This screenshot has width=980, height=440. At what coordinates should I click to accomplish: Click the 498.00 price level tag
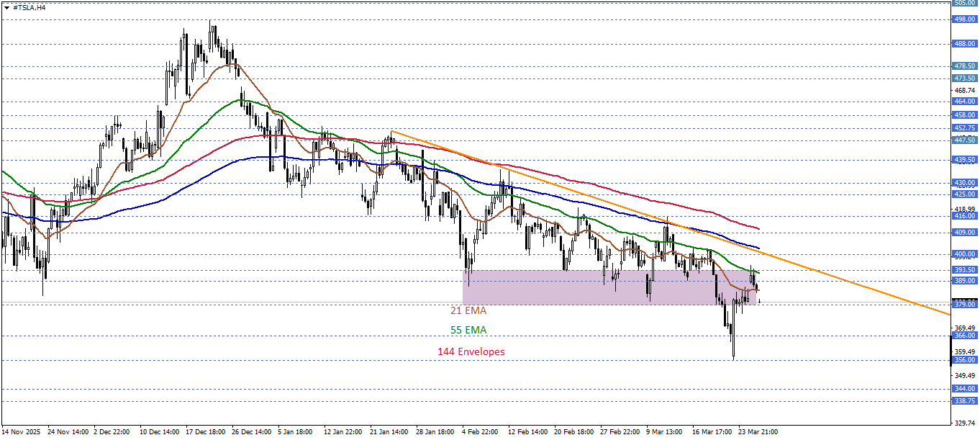[x=963, y=19]
